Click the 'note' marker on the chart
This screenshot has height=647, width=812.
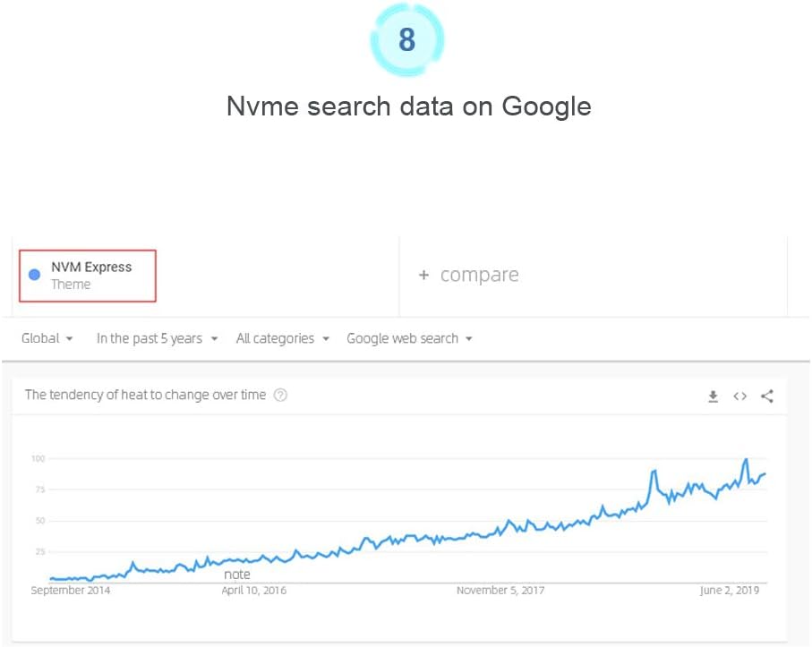[x=237, y=575]
